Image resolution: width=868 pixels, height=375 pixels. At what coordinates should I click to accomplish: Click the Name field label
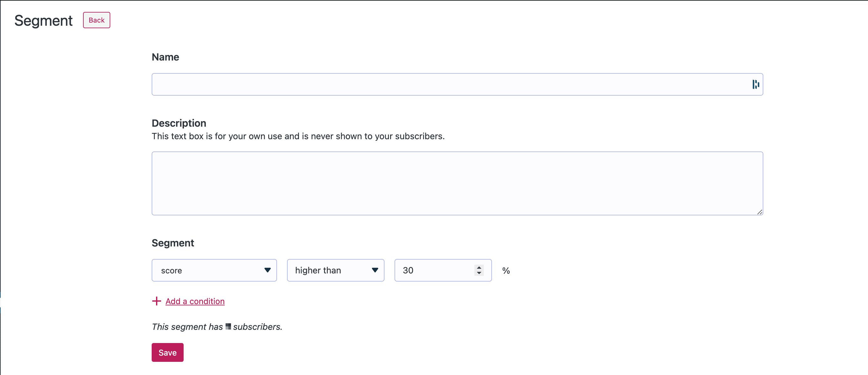[x=165, y=57]
